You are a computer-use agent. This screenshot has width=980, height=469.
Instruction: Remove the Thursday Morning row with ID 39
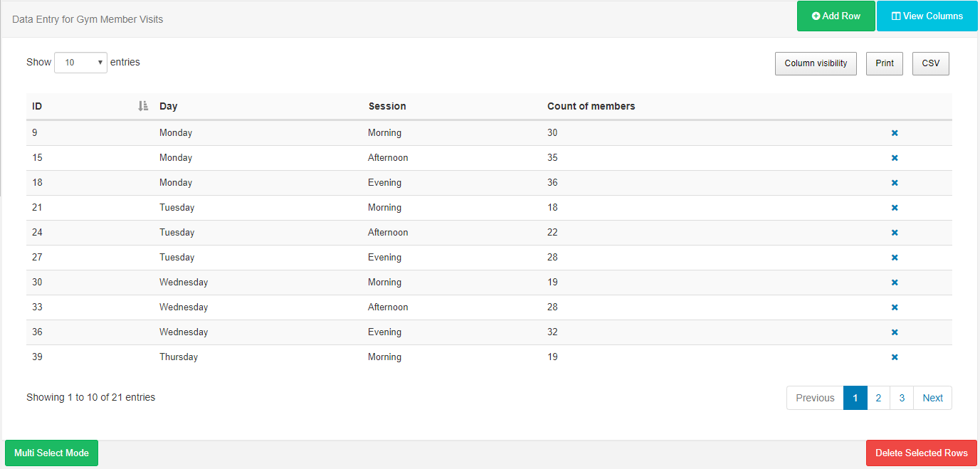895,357
